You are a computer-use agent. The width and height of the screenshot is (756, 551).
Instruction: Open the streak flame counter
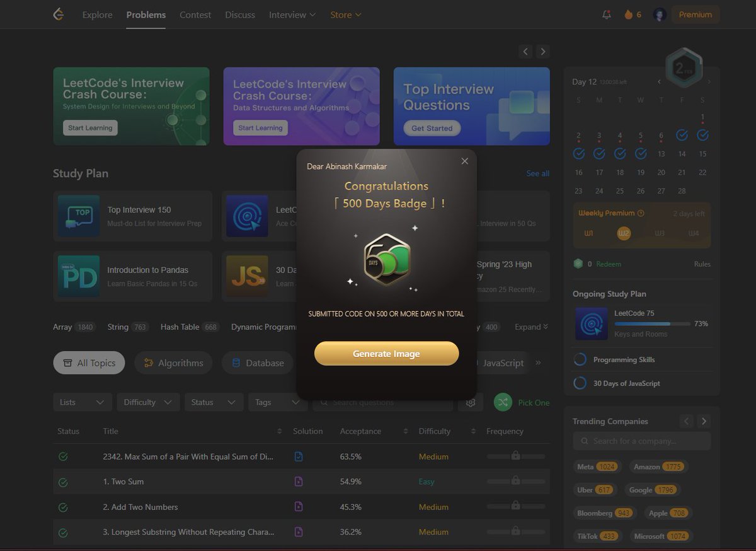(633, 14)
